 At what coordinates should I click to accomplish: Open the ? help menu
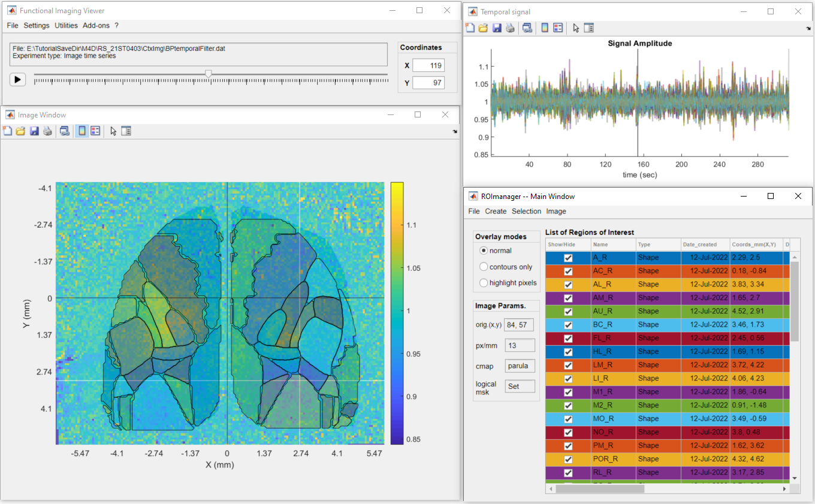pyautogui.click(x=117, y=25)
